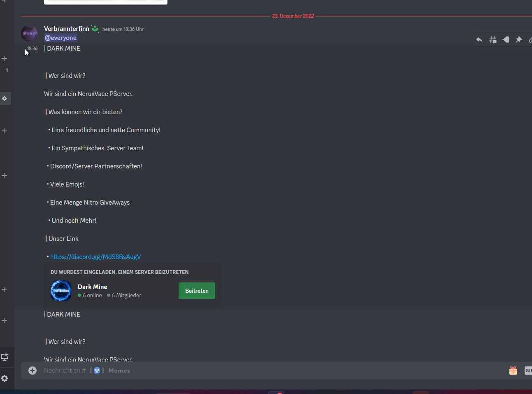The height and width of the screenshot is (394, 532).
Task: Open channel settings gear in the sidebar
Action: 5,98
